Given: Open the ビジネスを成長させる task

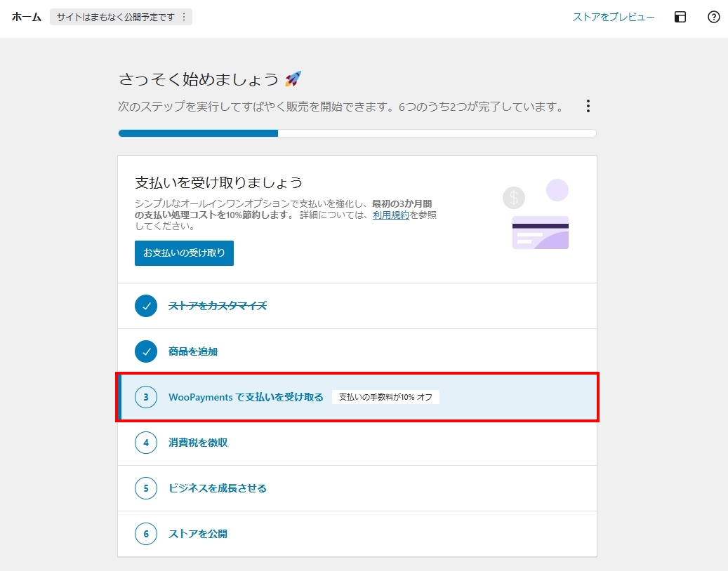Looking at the screenshot, I should [218, 488].
